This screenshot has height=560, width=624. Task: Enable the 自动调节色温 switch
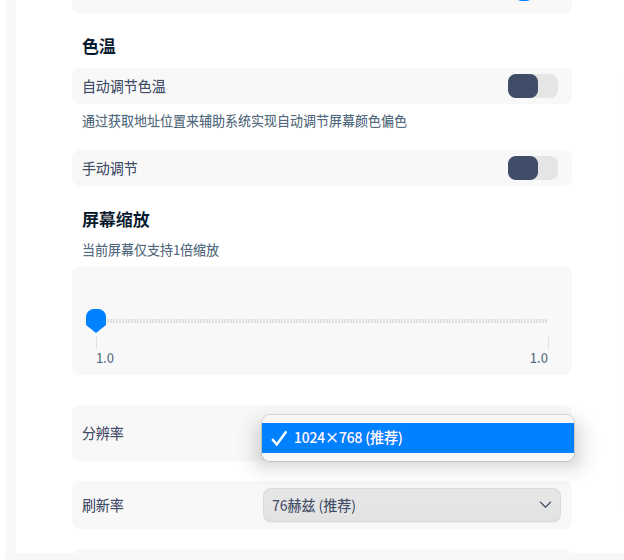[x=532, y=86]
